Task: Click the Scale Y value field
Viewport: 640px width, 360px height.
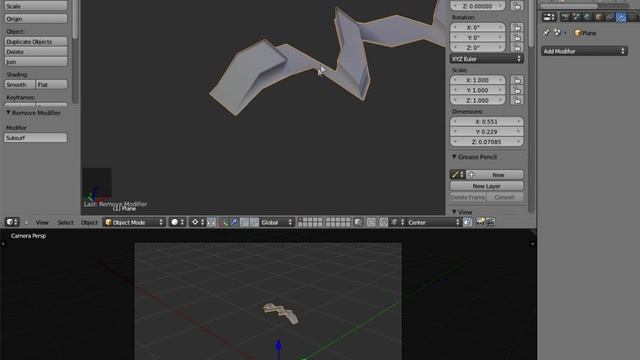Action: tap(478, 90)
